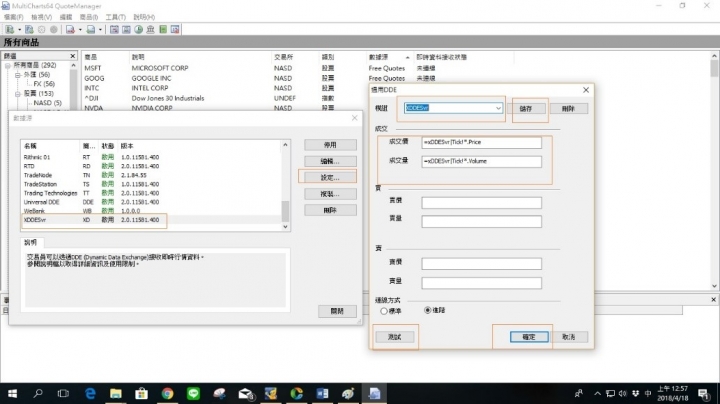This screenshot has height=404, width=720.
Task: Open the 檢視(V) menu
Action: [x=41, y=17]
